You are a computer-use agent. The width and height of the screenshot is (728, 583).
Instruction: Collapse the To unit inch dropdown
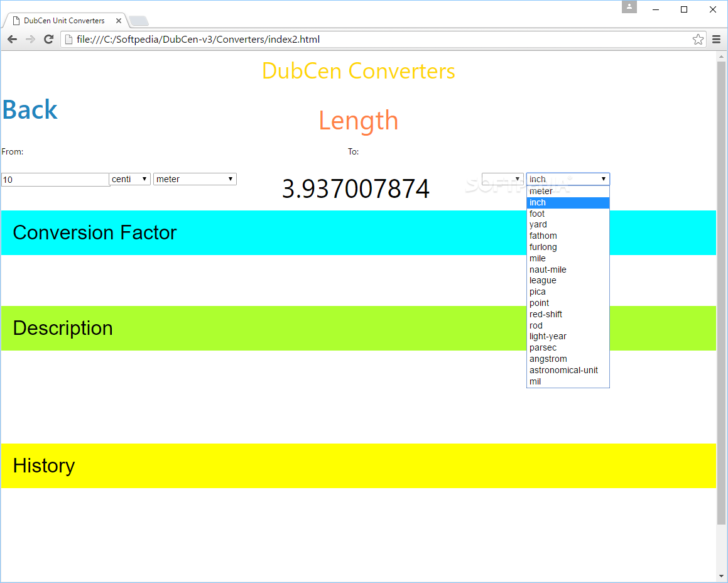[568, 179]
